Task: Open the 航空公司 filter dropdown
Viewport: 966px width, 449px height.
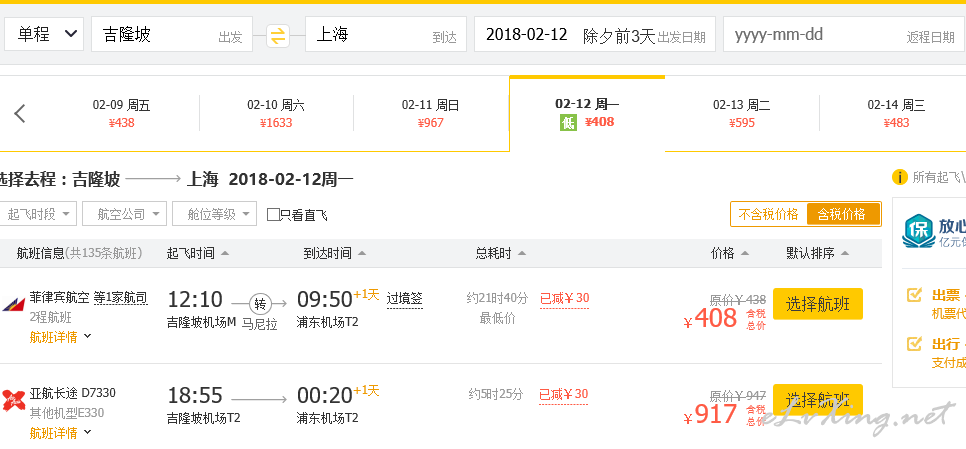Action: (x=124, y=214)
